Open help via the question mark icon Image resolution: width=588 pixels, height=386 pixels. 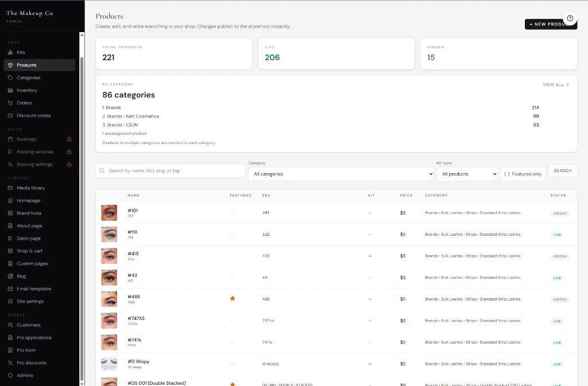570,18
